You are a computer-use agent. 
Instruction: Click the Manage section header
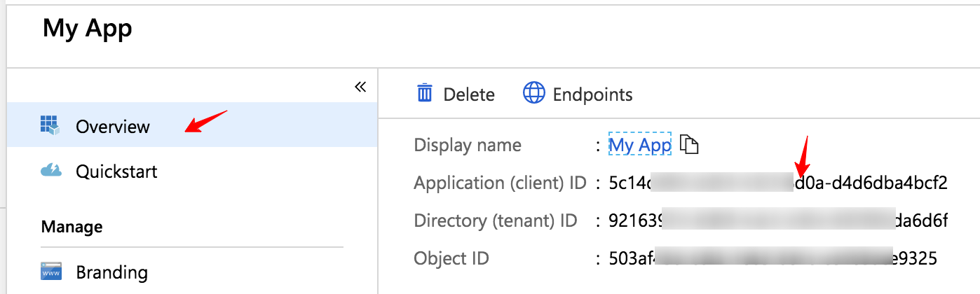point(72,227)
